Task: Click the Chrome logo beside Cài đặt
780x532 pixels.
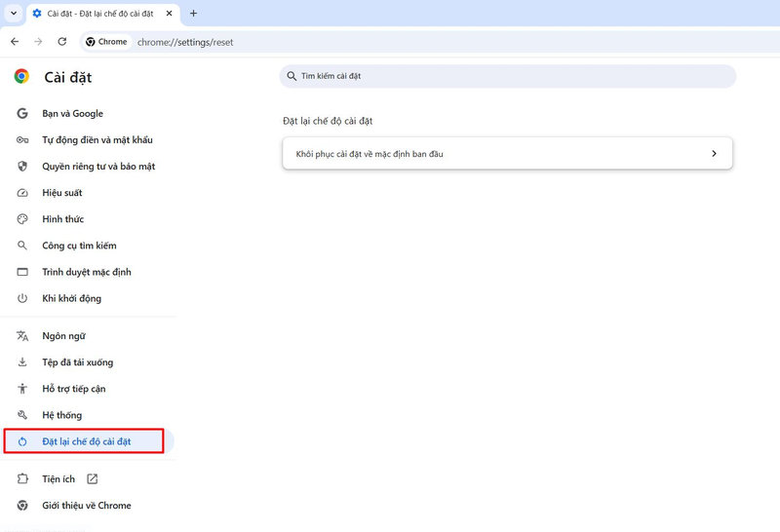Action: pos(21,76)
